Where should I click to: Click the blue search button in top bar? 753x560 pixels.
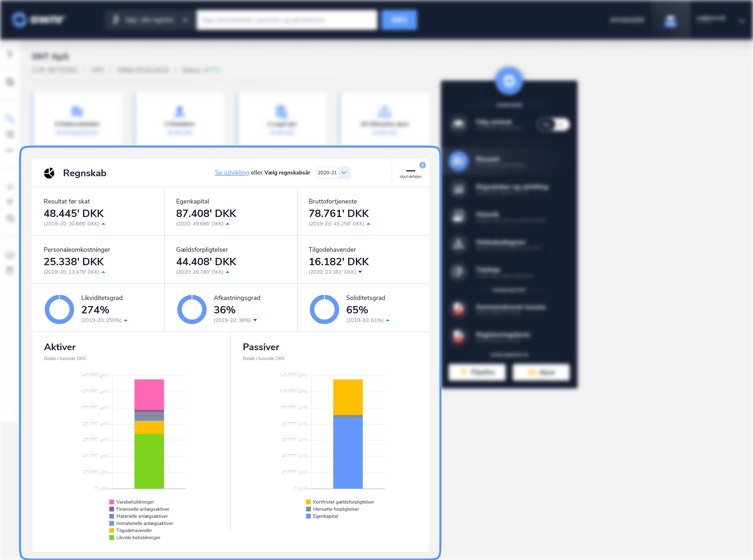click(x=399, y=20)
